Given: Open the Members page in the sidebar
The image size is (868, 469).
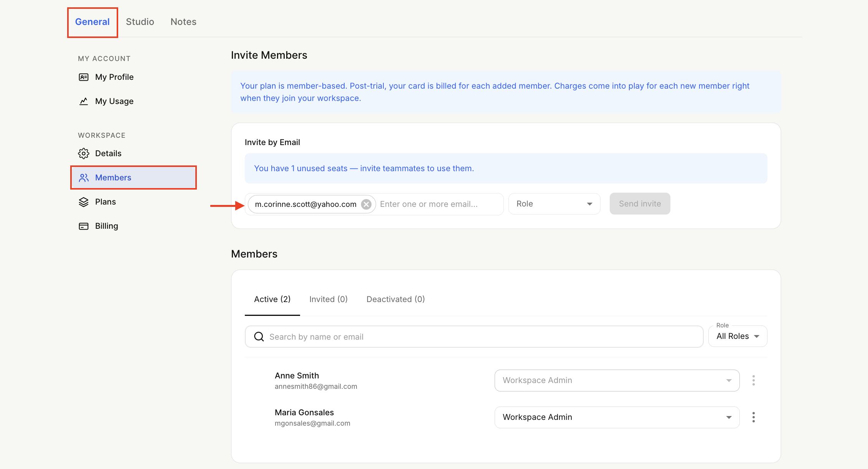Looking at the screenshot, I should (134, 178).
